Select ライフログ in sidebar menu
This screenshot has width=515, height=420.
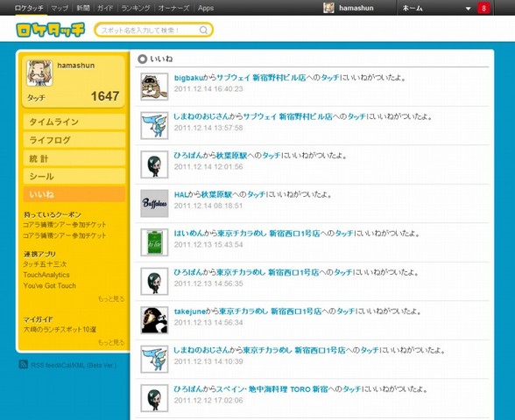tap(74, 140)
